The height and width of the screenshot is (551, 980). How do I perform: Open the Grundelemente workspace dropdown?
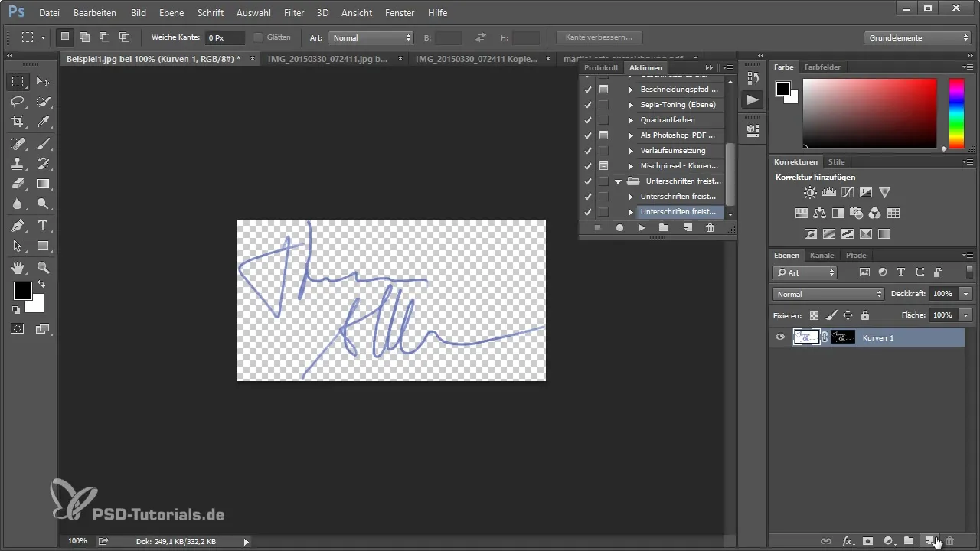(x=918, y=37)
